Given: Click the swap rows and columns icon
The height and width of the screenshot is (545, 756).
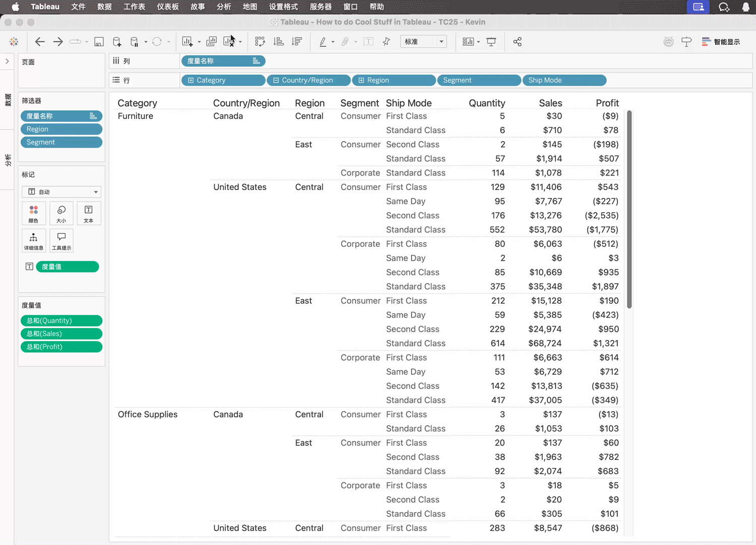Looking at the screenshot, I should 260,42.
